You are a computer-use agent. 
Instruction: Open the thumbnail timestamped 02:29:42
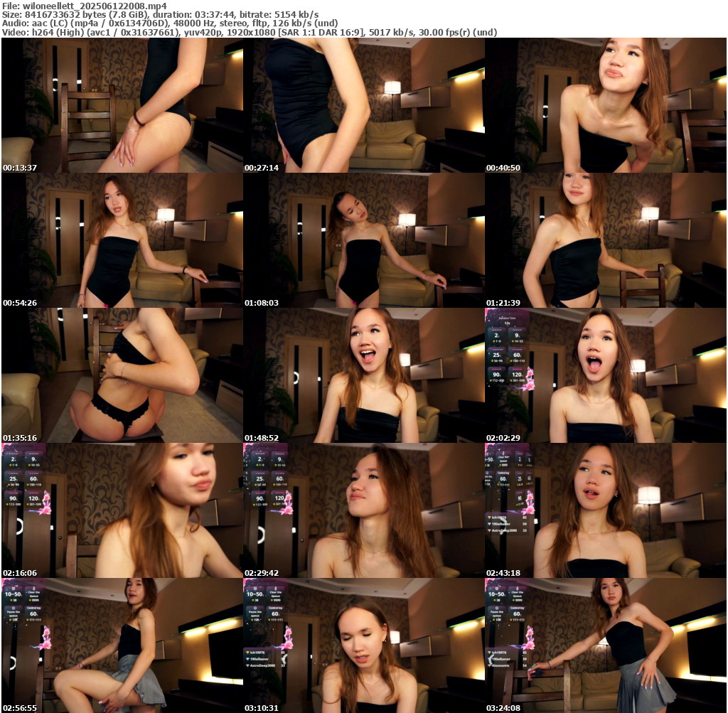(363, 510)
